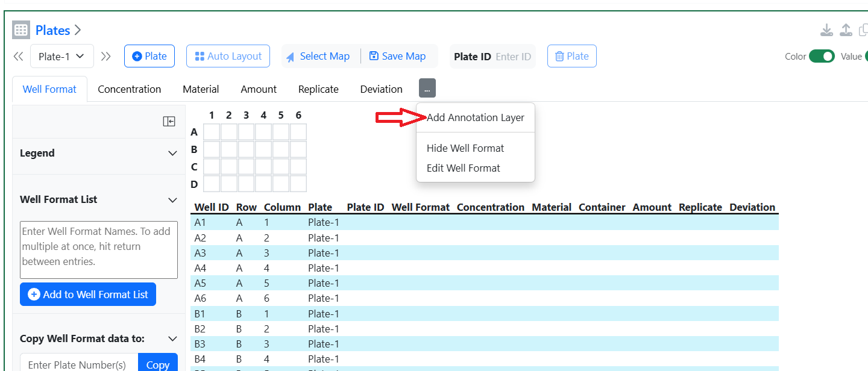The width and height of the screenshot is (868, 371).
Task: Select the Deviation tab
Action: pyautogui.click(x=381, y=89)
